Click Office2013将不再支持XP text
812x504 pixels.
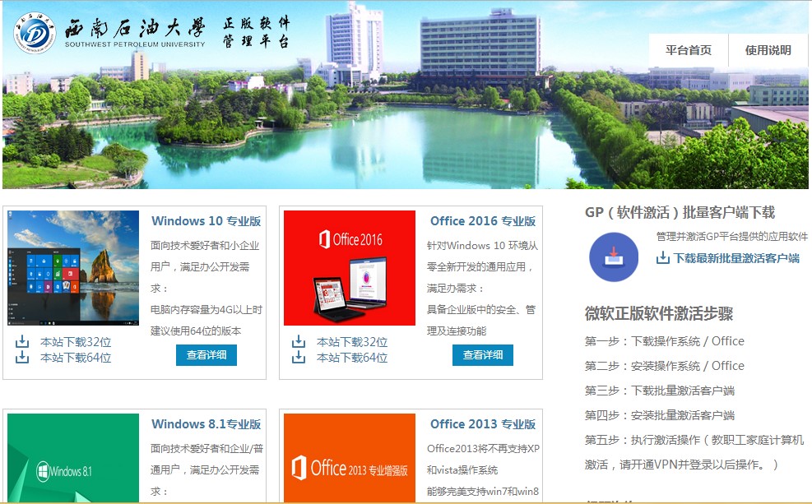[483, 449]
